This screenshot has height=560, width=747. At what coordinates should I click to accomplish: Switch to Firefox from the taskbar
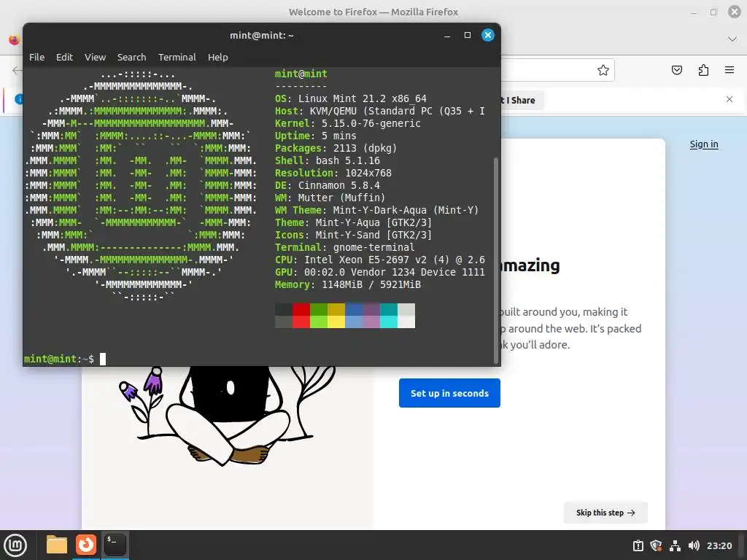point(86,545)
